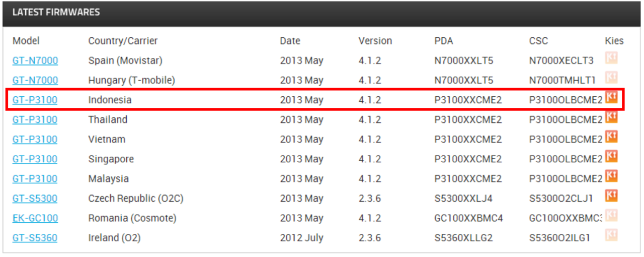Click the Kies icon for Czech Republic (O2C)
644x257 pixels.
click(611, 196)
